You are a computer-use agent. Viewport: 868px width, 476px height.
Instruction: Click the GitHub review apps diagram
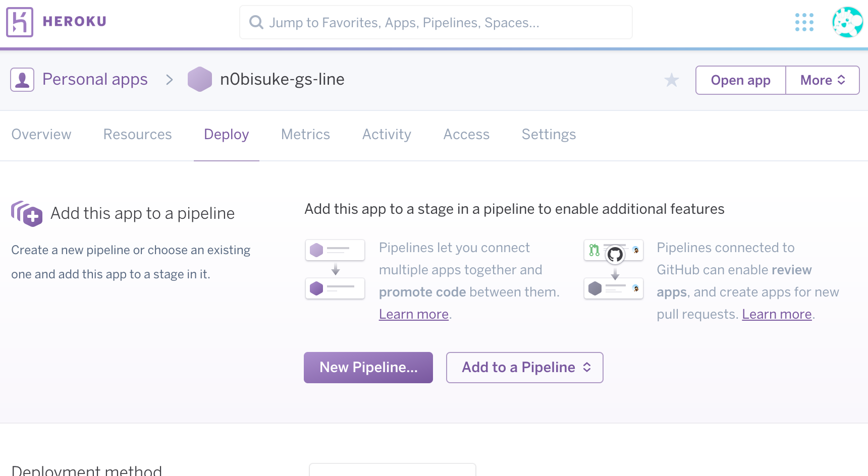pos(614,269)
